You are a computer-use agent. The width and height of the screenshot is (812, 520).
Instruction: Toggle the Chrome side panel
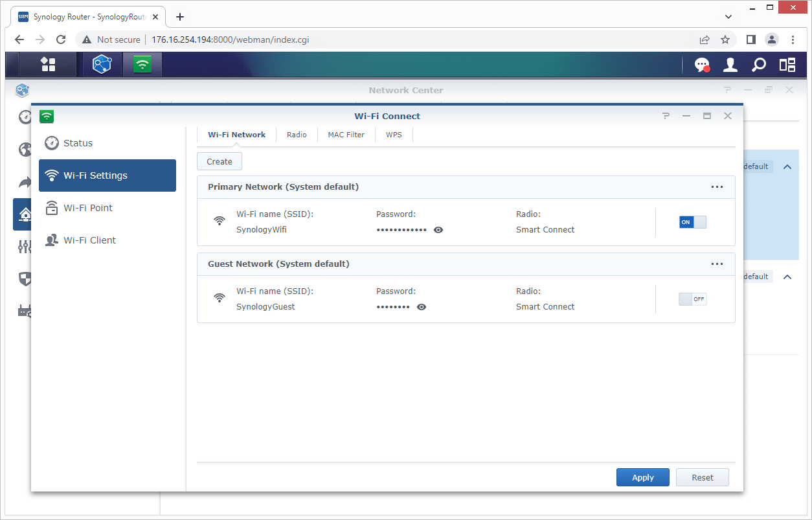tap(751, 40)
